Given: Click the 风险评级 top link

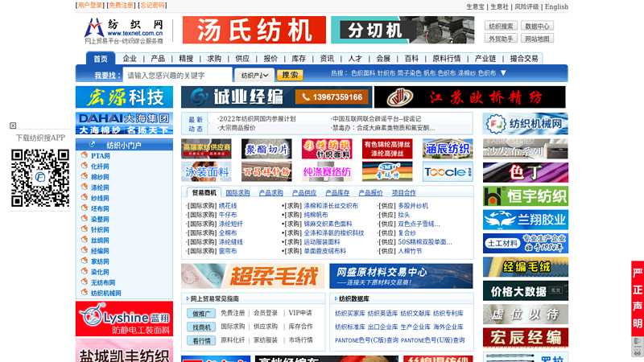Looking at the screenshot, I should (526, 6).
